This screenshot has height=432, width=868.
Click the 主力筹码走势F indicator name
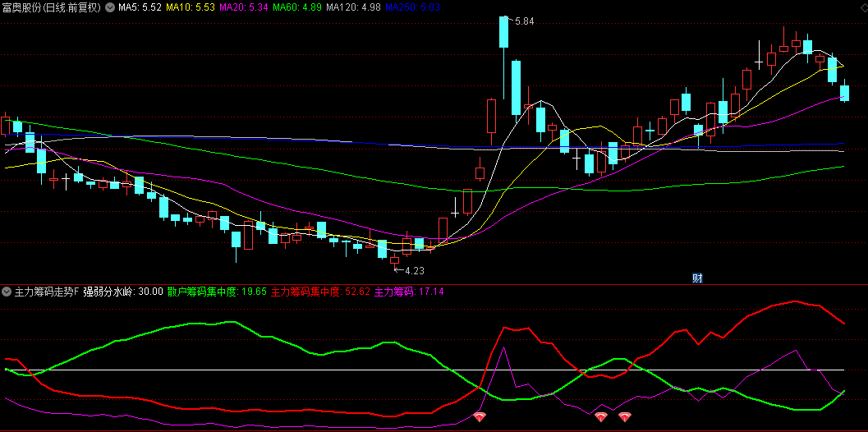coord(46,292)
